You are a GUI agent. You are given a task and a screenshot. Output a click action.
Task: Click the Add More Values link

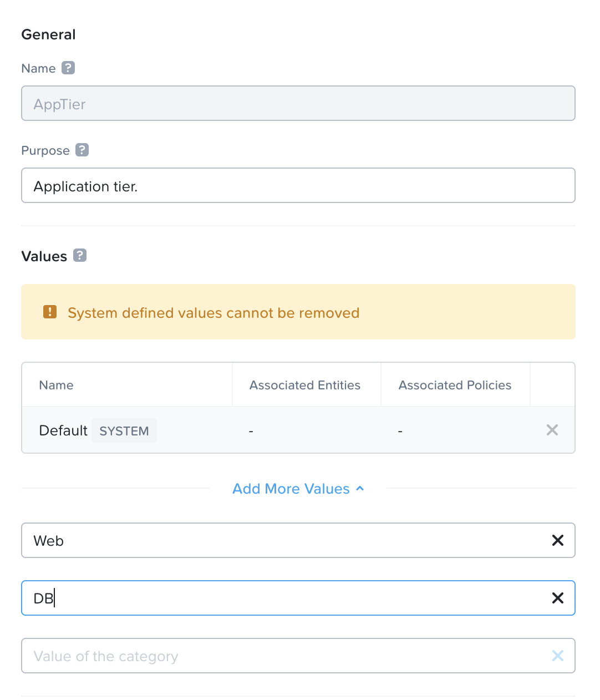pos(291,489)
